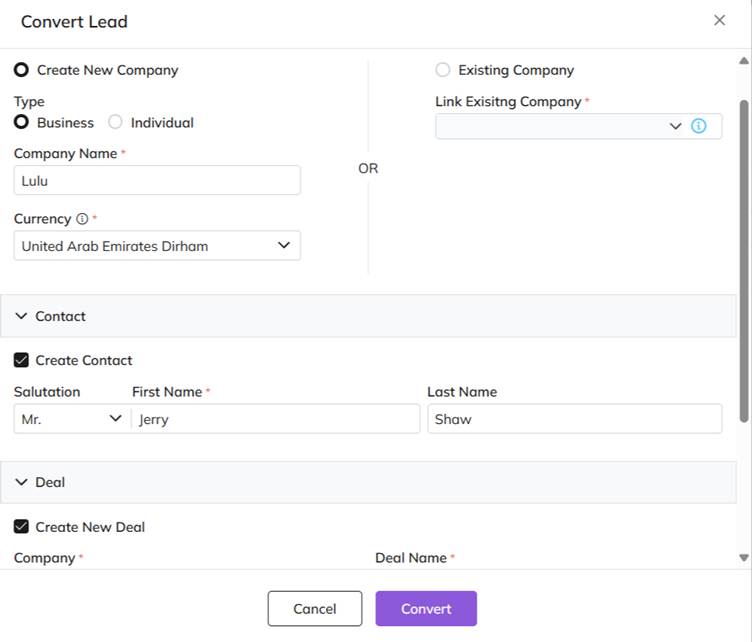This screenshot has width=752, height=642.
Task: Collapse the Contact section
Action: click(x=22, y=316)
